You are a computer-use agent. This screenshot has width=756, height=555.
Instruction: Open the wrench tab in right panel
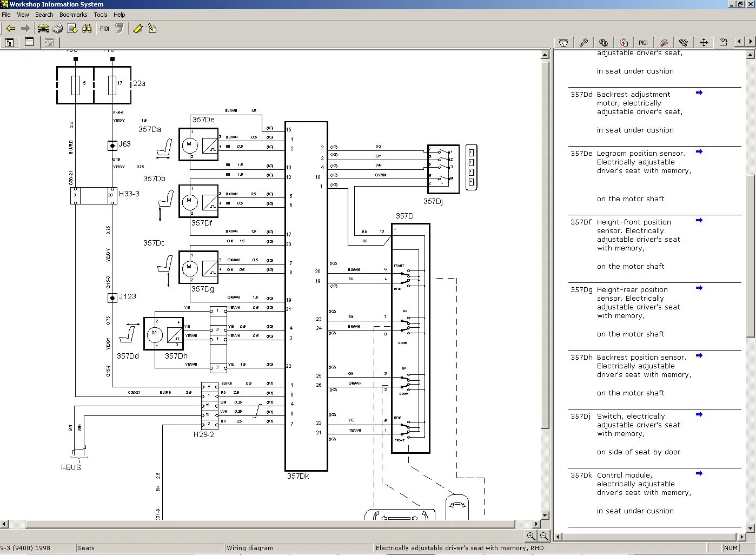coord(583,42)
